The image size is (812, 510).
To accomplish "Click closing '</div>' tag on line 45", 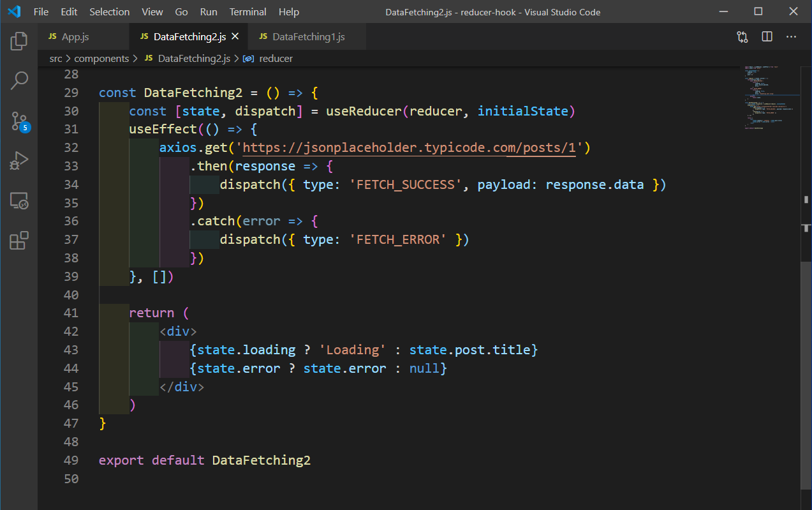I will (182, 387).
